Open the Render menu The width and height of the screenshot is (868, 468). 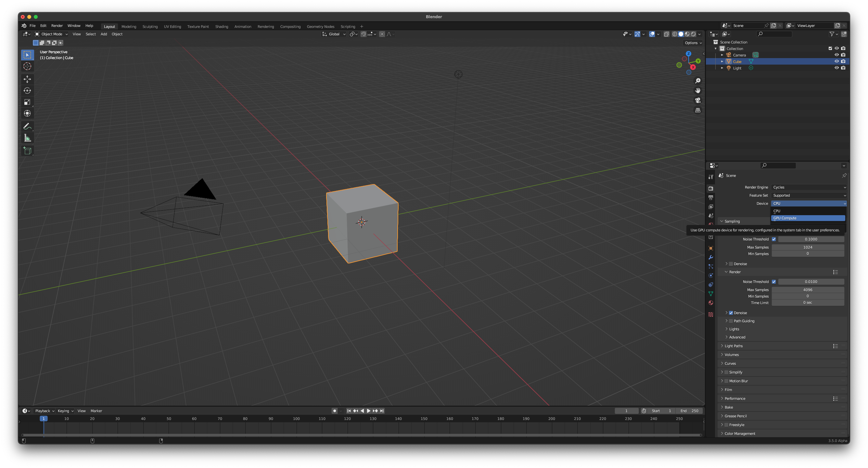(x=57, y=26)
